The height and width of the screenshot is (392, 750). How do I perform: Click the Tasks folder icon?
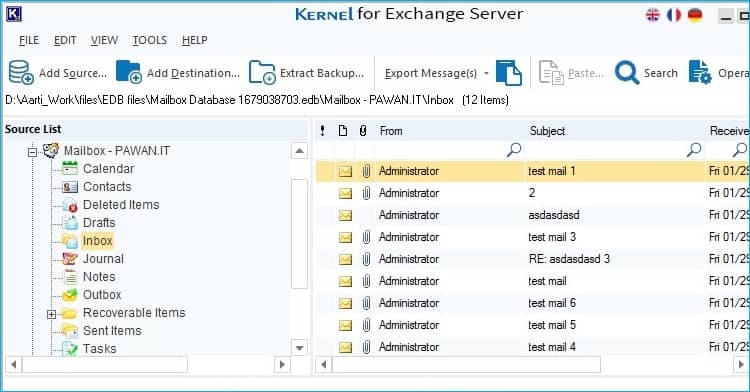(70, 348)
